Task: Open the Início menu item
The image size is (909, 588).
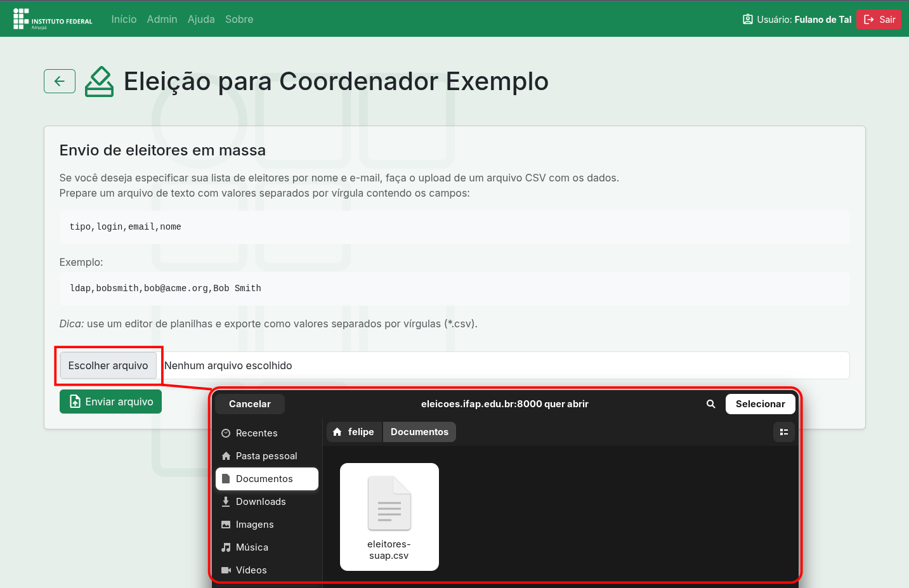Action: pyautogui.click(x=124, y=19)
